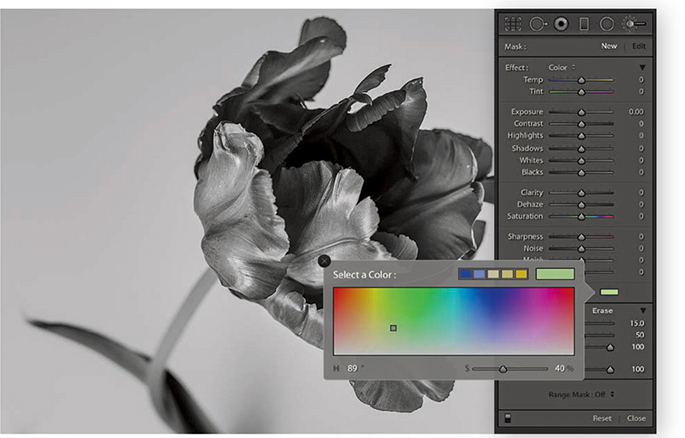Click the slider handle beside the upper 100 value

610,348
